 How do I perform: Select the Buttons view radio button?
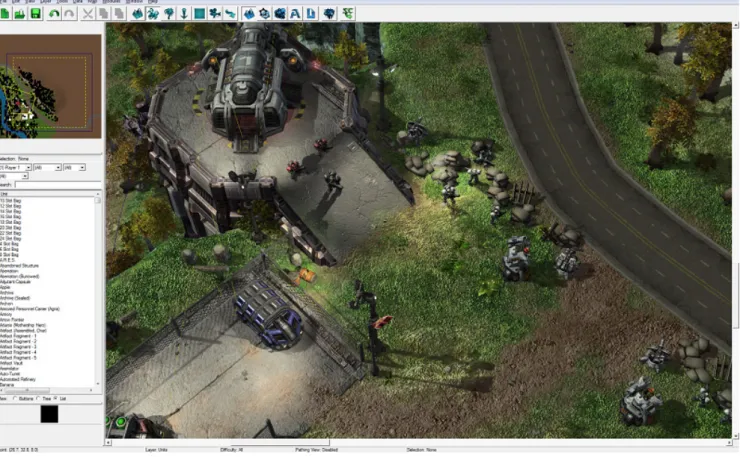[x=15, y=398]
